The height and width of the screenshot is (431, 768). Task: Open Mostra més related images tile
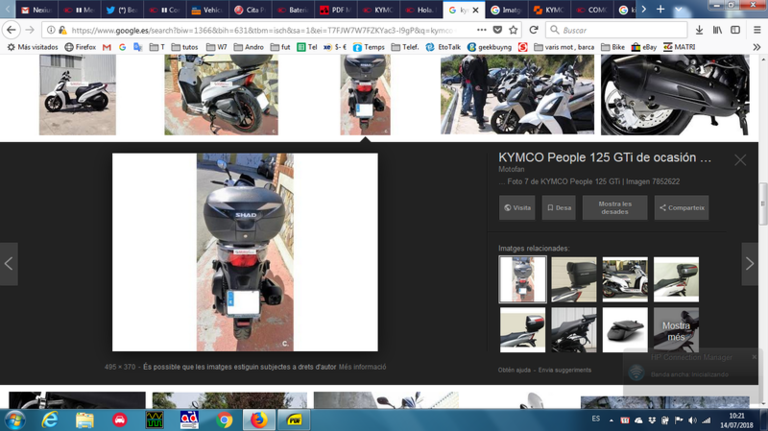click(676, 330)
